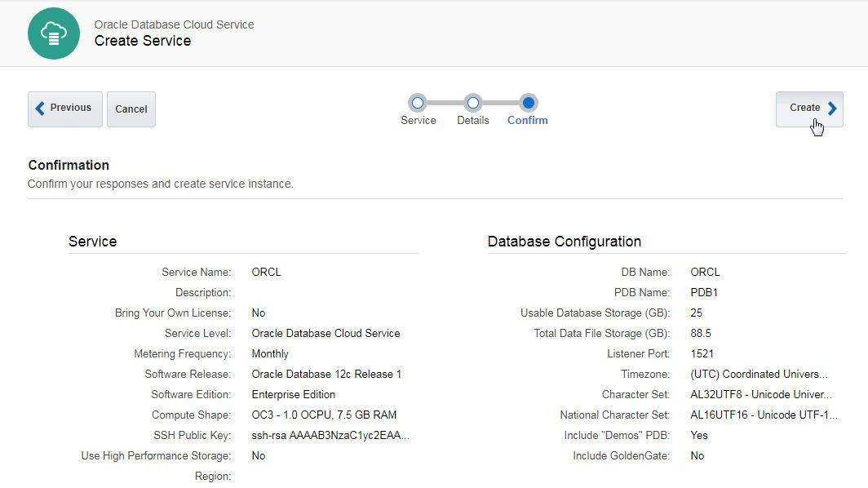Click the 'Confirmation' heading

[69, 165]
